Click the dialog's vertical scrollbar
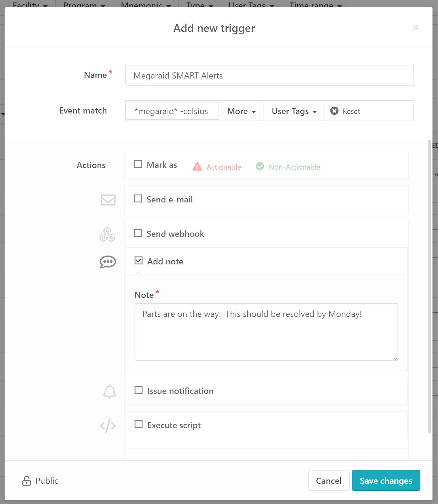The height and width of the screenshot is (504, 438). (x=430, y=285)
